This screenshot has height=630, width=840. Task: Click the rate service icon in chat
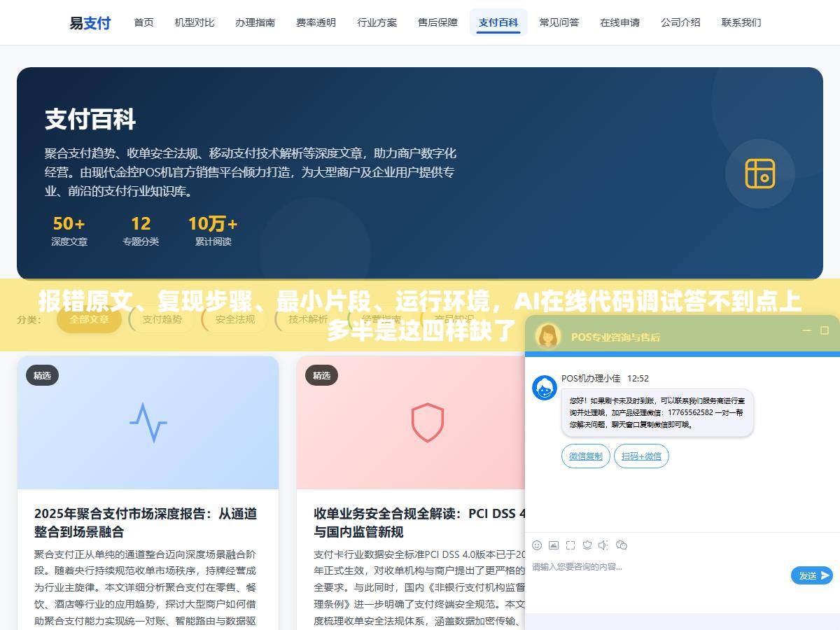pyautogui.click(x=587, y=545)
